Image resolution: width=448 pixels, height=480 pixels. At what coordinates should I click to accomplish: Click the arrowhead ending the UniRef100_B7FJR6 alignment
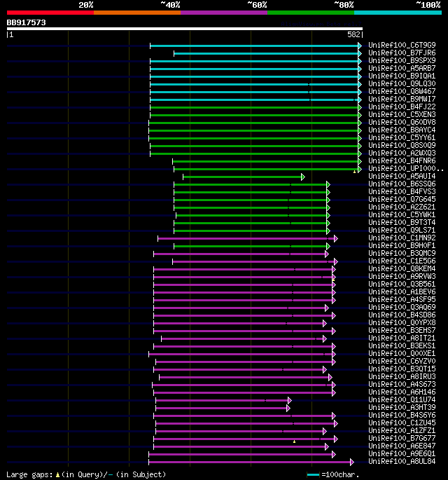click(x=360, y=53)
